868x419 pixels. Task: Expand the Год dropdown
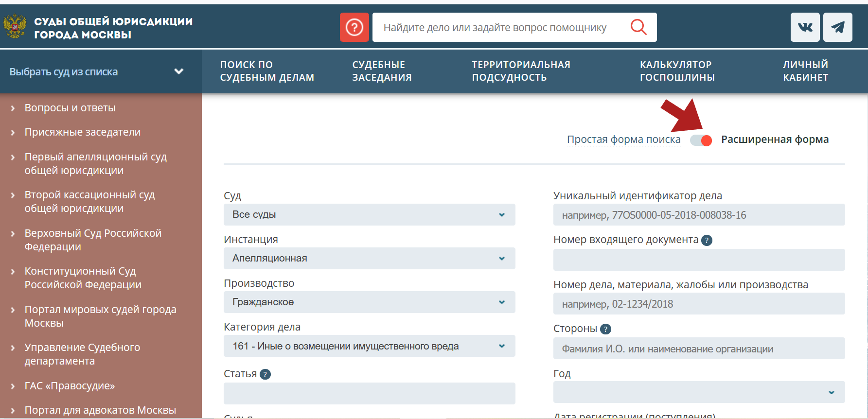point(699,392)
